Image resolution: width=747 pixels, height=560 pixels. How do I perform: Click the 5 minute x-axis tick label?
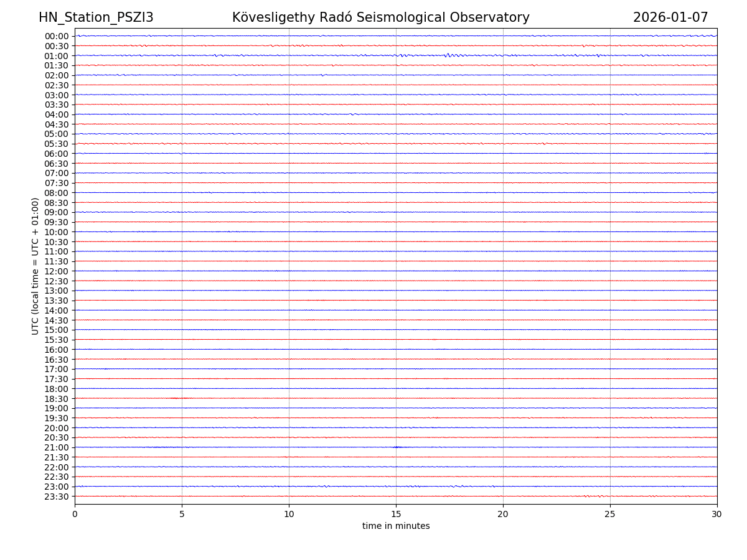click(182, 514)
